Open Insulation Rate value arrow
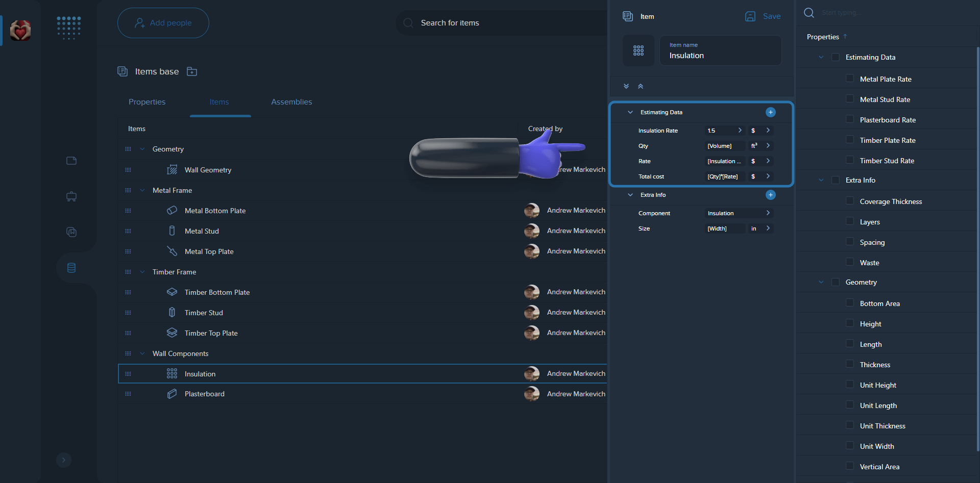The image size is (980, 483). pyautogui.click(x=740, y=131)
